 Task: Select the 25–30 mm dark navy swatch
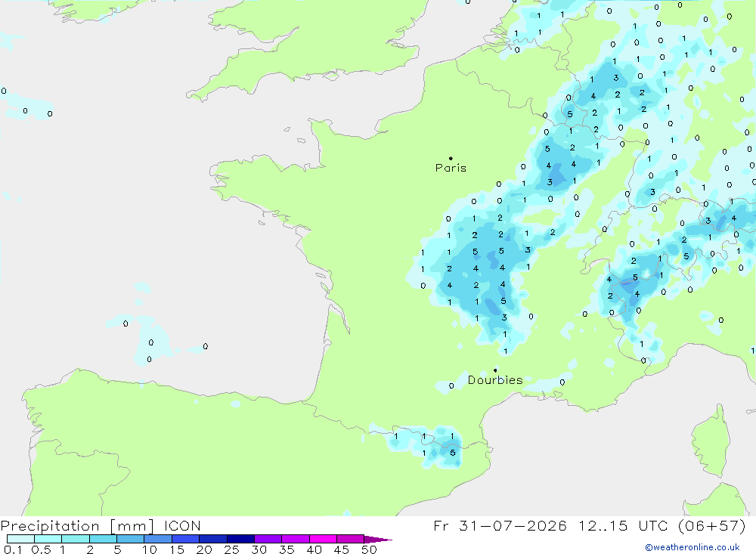coord(240,539)
